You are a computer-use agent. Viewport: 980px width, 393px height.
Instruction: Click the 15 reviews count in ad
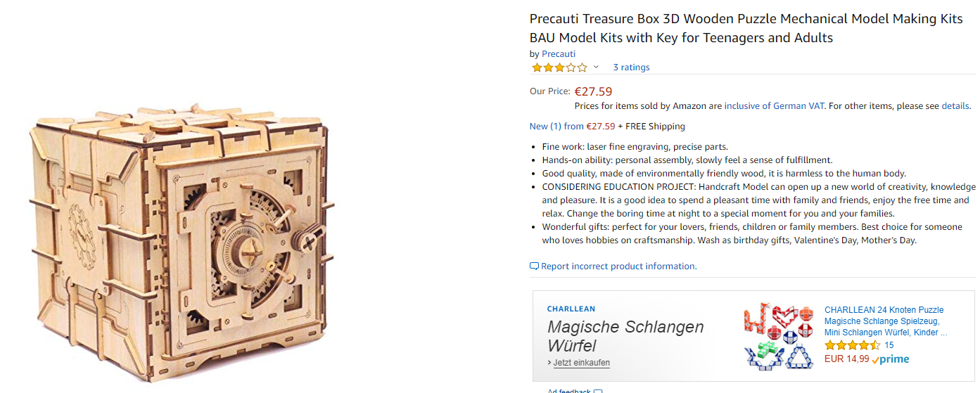[x=889, y=345]
